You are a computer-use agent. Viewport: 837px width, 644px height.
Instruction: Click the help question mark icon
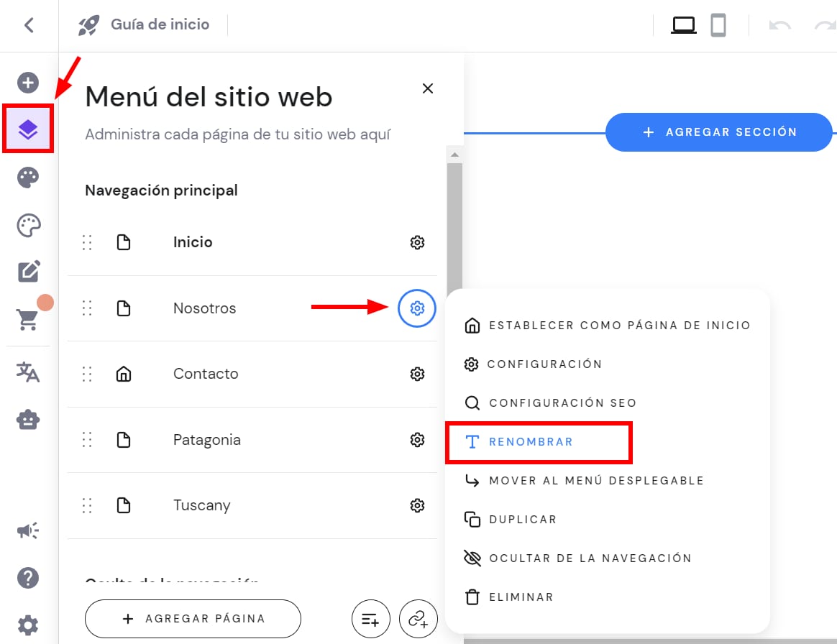coord(28,577)
